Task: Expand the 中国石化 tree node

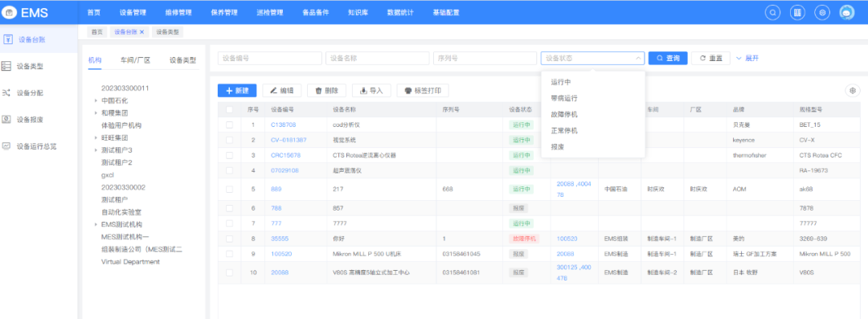Action: [96, 100]
